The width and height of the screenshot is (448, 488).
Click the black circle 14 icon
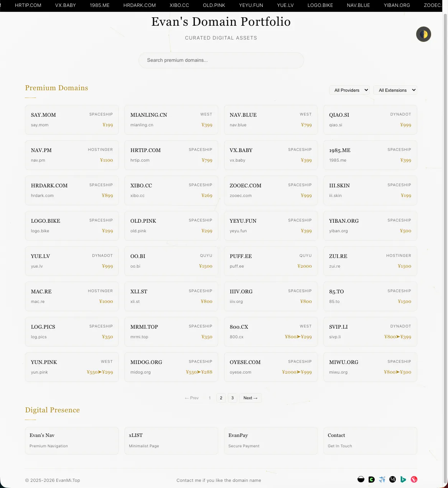[392, 479]
